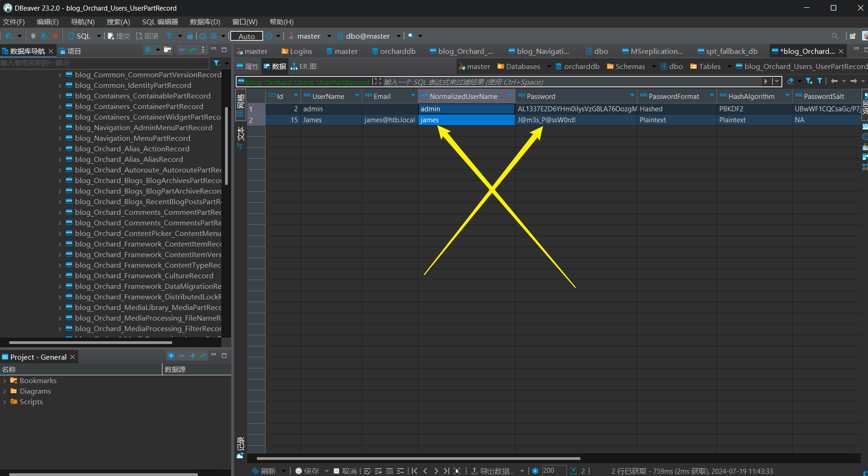Click the link-with-editor arrows in navigator
This screenshot has height=476, width=868.
pyautogui.click(x=192, y=50)
